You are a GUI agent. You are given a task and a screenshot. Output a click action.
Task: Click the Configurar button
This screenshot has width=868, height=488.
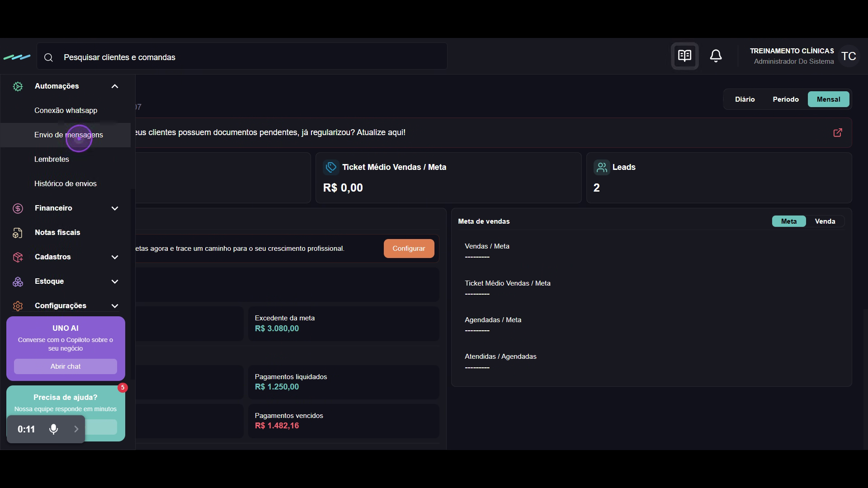tap(409, 249)
